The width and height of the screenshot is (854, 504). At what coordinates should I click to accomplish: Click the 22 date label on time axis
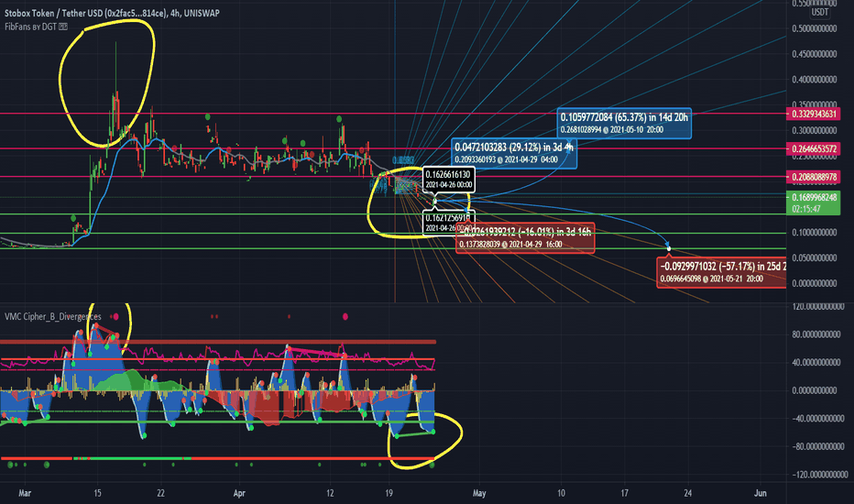tap(160, 493)
